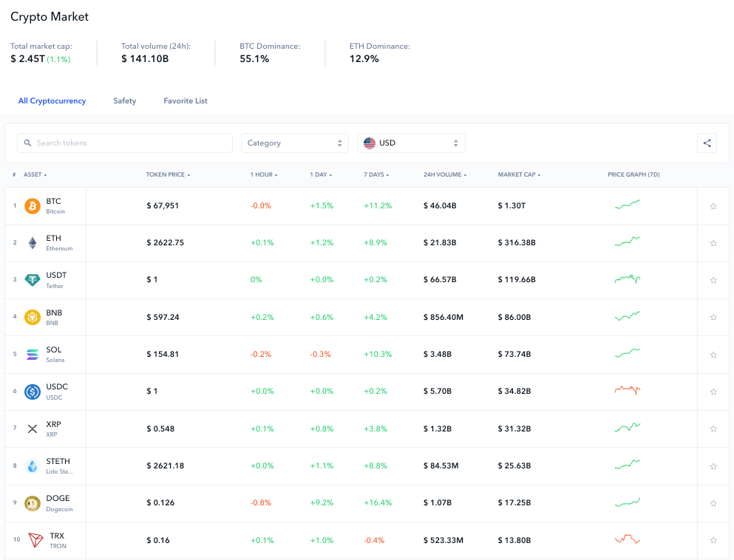Open the USD currency dropdown
734x560 pixels.
click(x=411, y=143)
